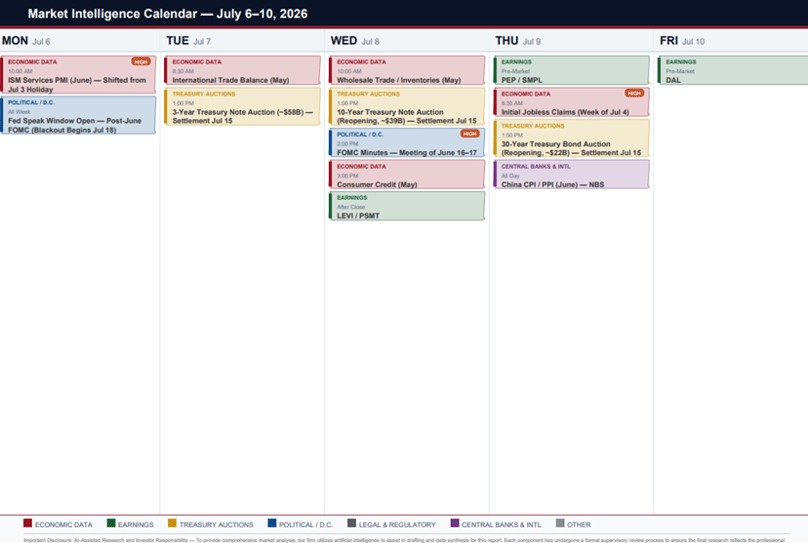Open the DAL earnings card on Friday
This screenshot has width=808, height=543.
733,70
